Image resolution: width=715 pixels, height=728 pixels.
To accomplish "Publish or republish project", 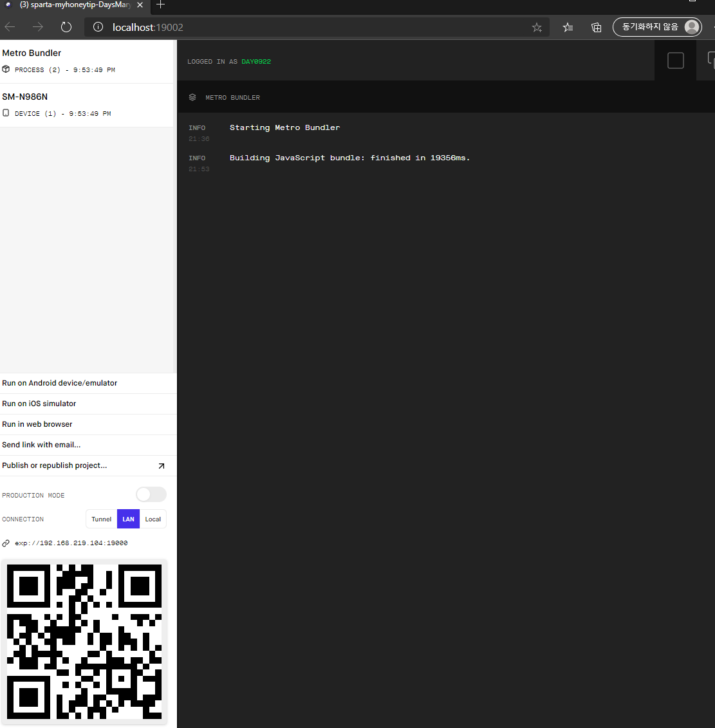I will [x=88, y=465].
